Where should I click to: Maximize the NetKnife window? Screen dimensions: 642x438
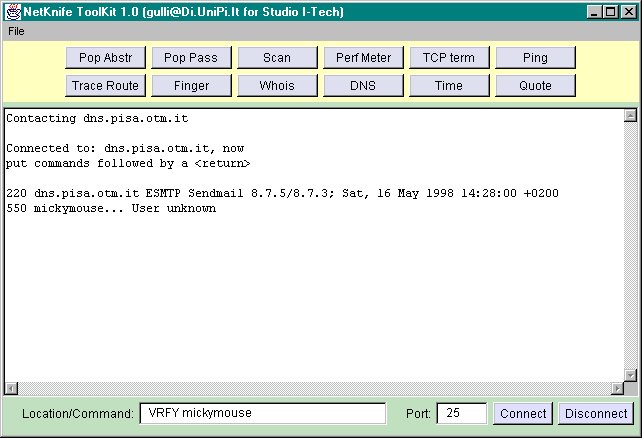(610, 12)
